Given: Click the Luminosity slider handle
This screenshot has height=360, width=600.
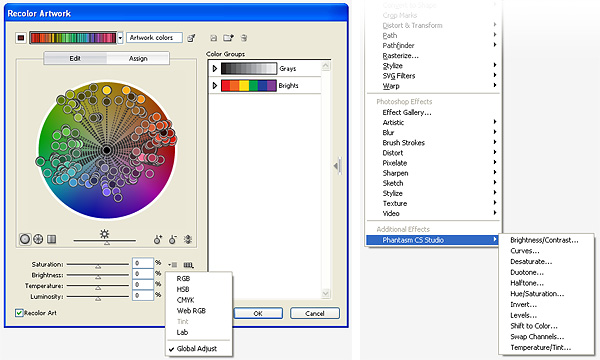Looking at the screenshot, I should pyautogui.click(x=98, y=298).
